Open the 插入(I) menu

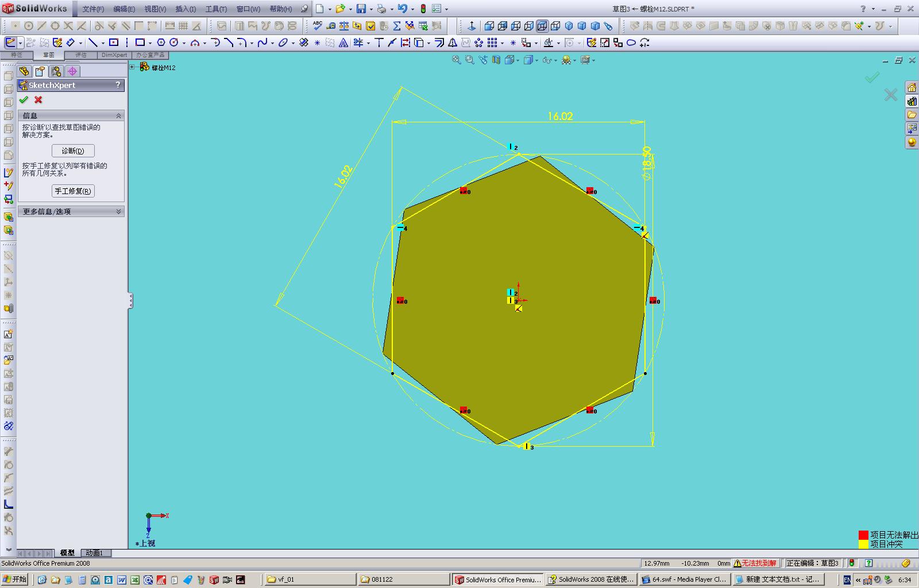tap(186, 9)
